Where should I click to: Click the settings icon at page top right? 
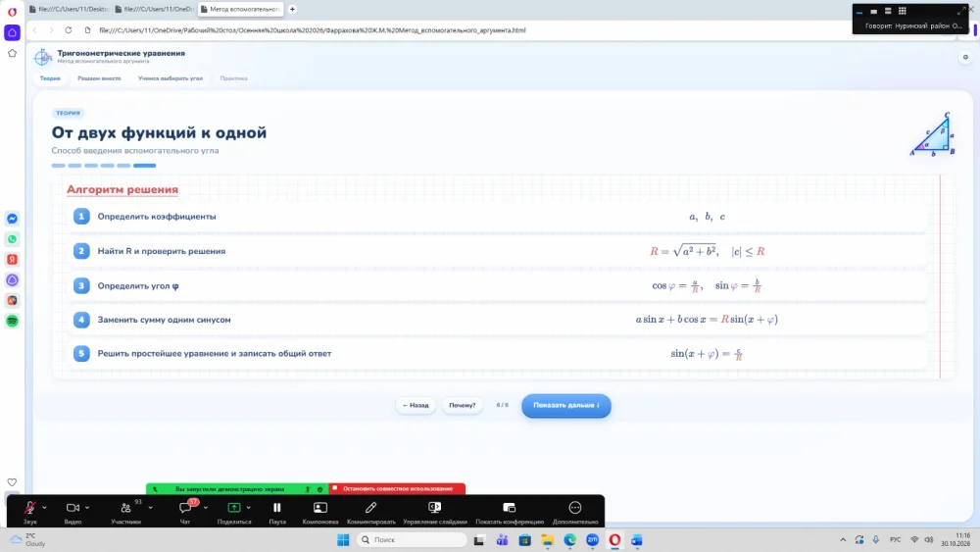[965, 57]
